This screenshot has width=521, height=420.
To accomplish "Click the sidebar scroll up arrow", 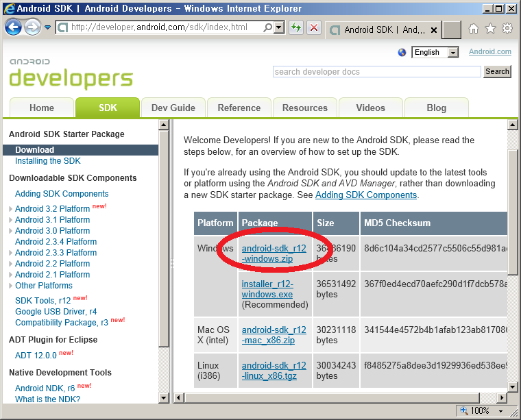I will 163,125.
